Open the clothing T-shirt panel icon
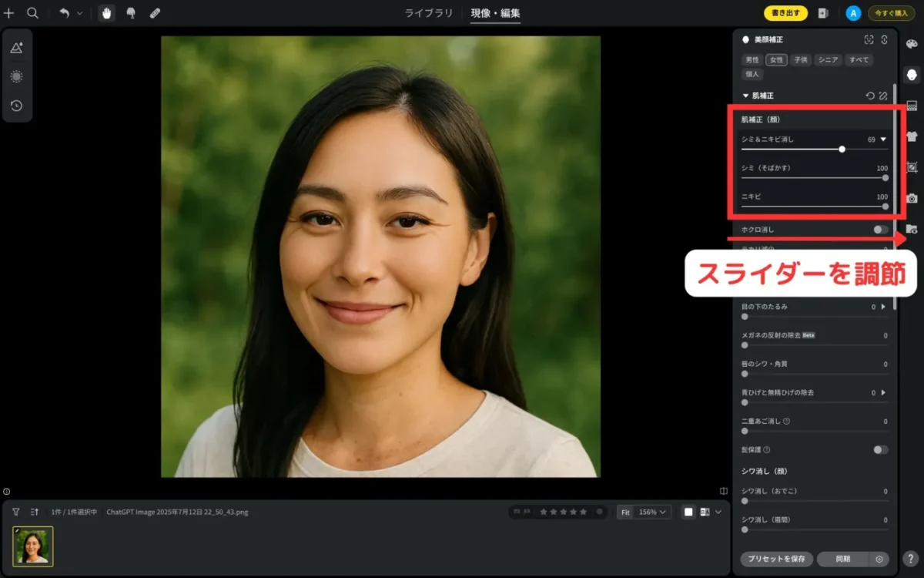 912,136
